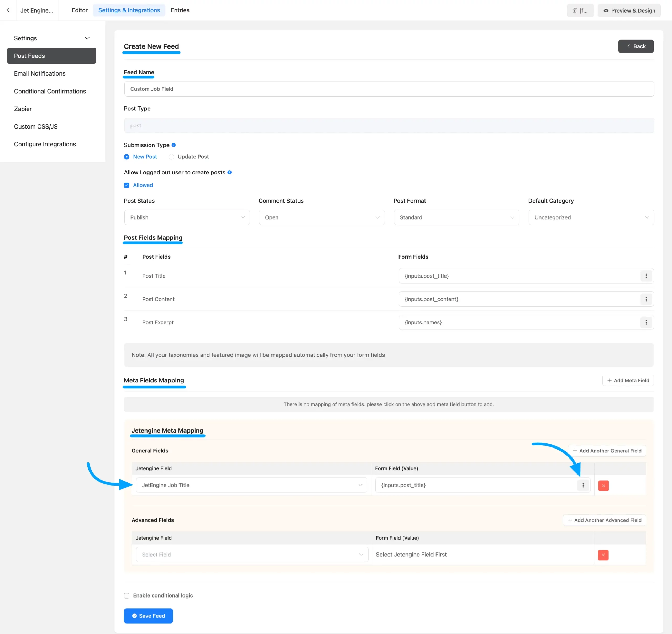
Task: Open options menu for Post Title mapping
Action: point(646,276)
